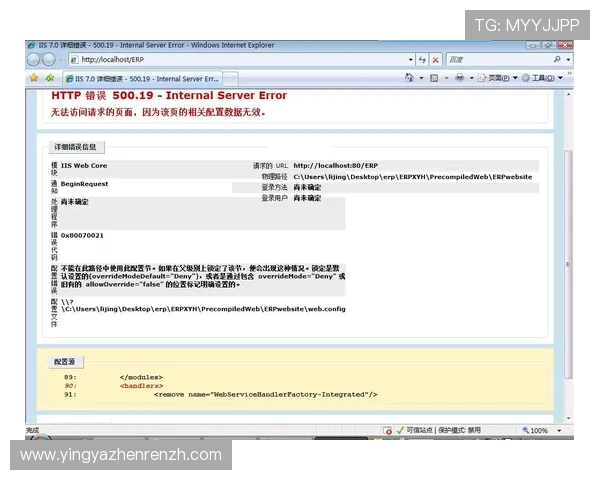This screenshot has height=480, width=600.
Task: Click the BeginRequest notification value
Action: [84, 184]
